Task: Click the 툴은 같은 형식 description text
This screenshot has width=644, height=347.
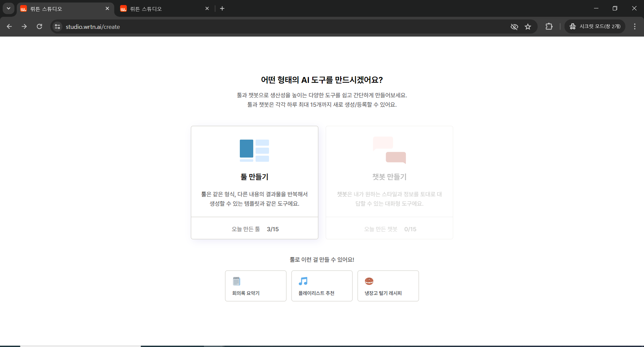Action: [255, 199]
